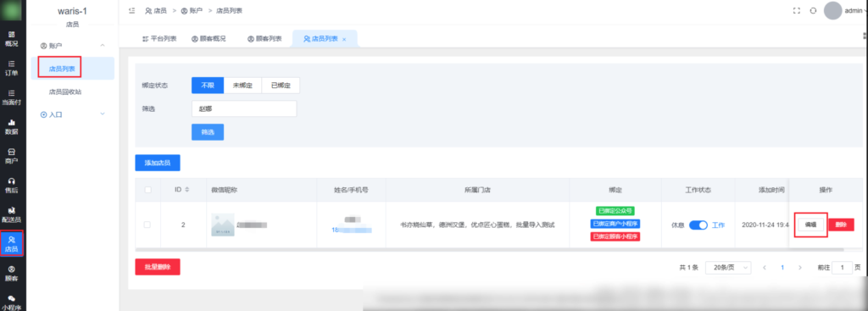The height and width of the screenshot is (311, 868).
Task: Open the 20条/页 page size dropdown
Action: (x=728, y=267)
